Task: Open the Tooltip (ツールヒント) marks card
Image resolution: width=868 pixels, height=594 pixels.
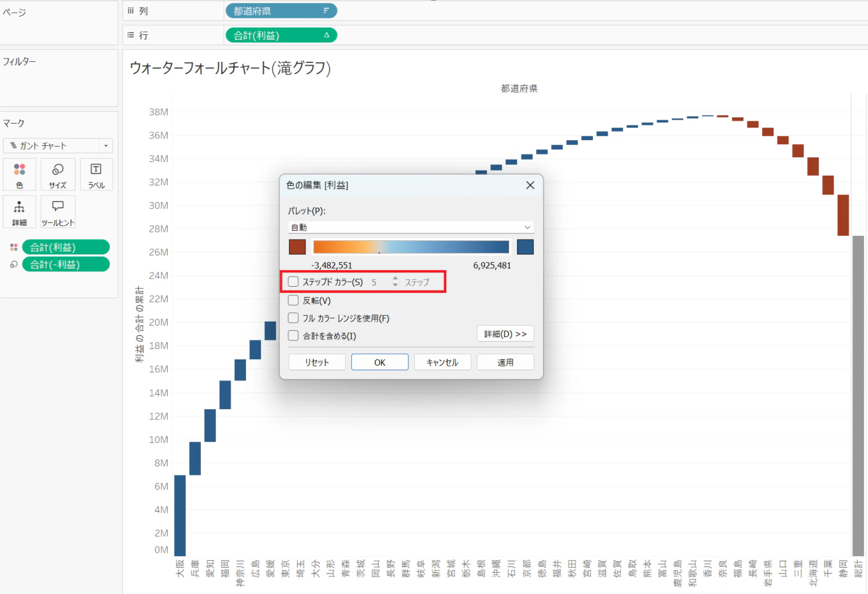Action: point(58,212)
